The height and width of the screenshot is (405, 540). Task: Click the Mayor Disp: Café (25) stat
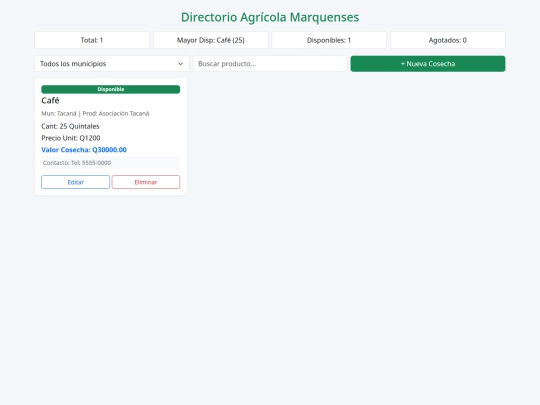211,40
